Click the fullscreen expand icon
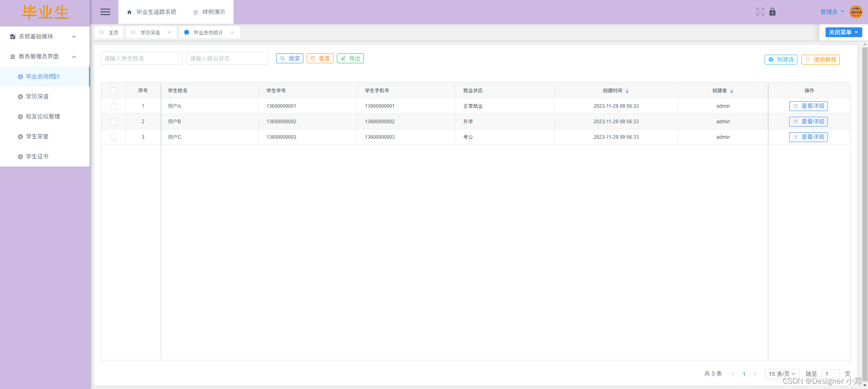The width and height of the screenshot is (868, 389). click(760, 12)
